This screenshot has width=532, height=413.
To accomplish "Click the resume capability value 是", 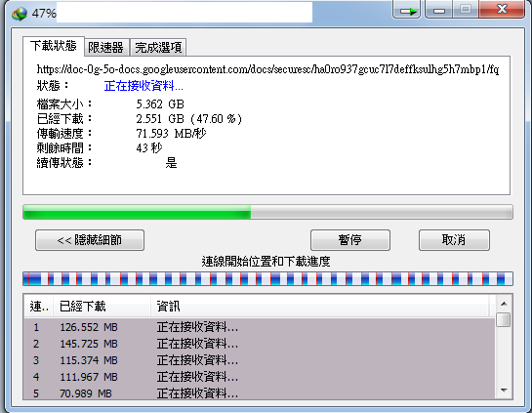I will pyautogui.click(x=172, y=163).
